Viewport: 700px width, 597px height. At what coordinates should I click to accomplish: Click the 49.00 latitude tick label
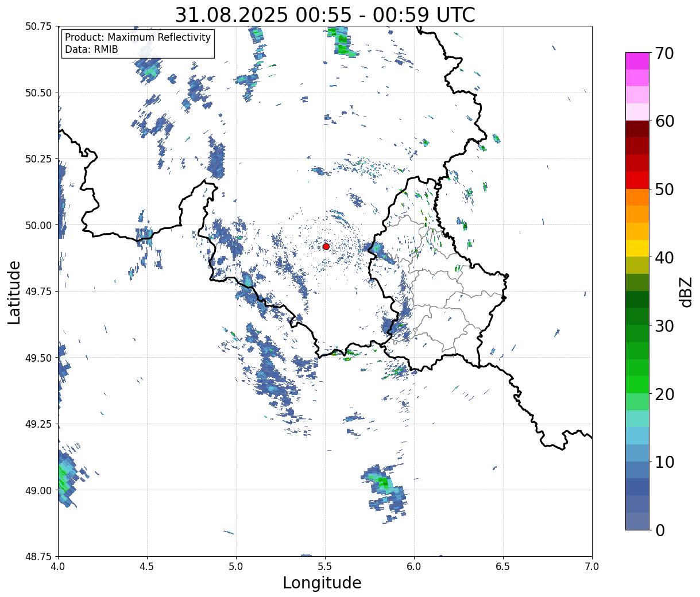pos(38,490)
